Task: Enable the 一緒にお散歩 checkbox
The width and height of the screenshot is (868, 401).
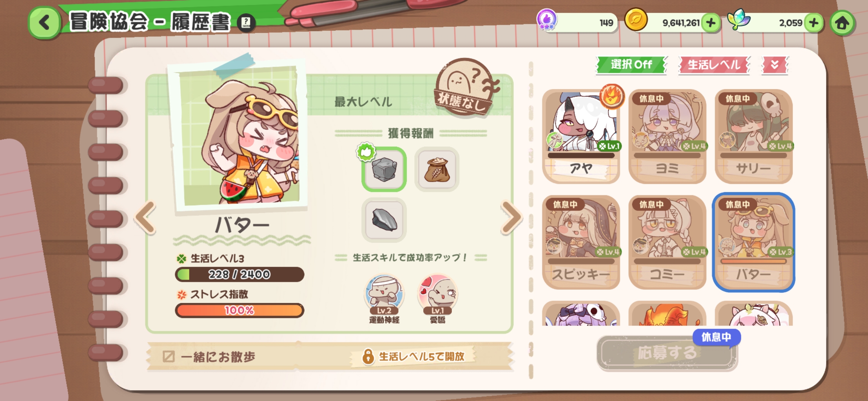Action: coord(168,356)
